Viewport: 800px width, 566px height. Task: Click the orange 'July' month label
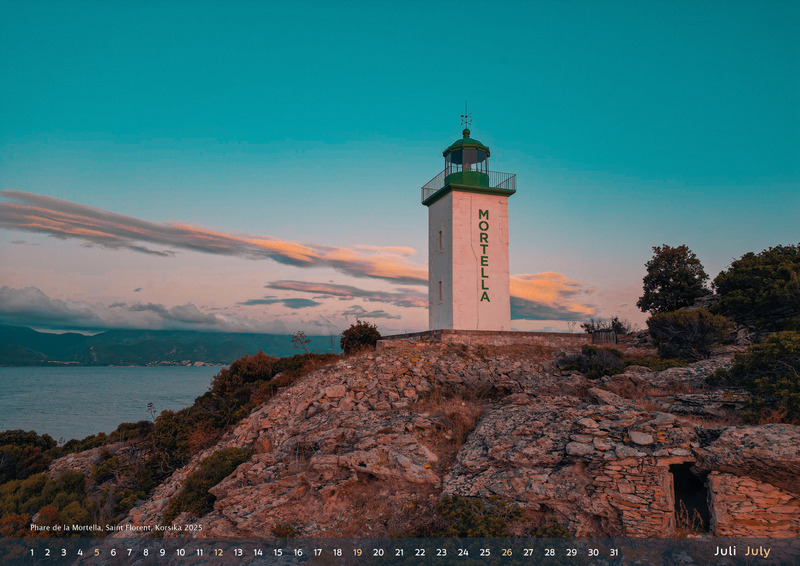click(x=757, y=551)
